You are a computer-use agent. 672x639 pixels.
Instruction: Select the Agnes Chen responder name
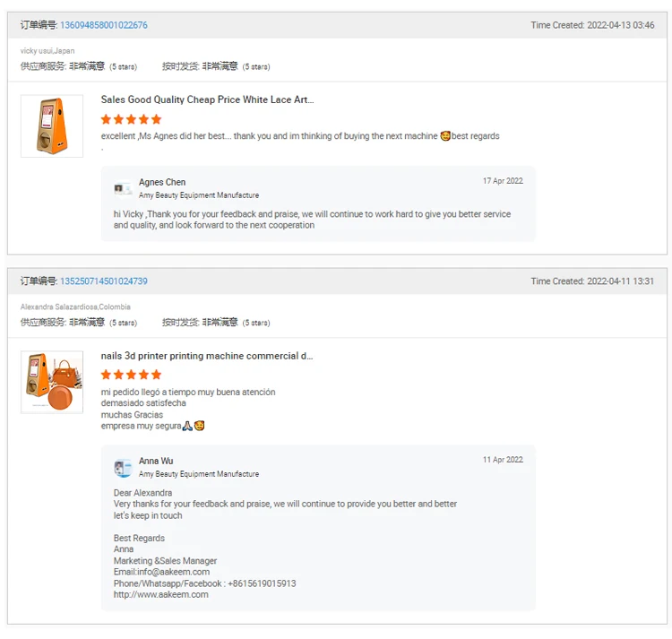point(162,182)
